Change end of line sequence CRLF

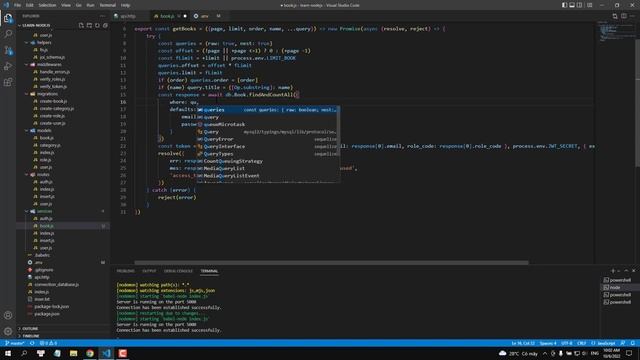[582, 343]
